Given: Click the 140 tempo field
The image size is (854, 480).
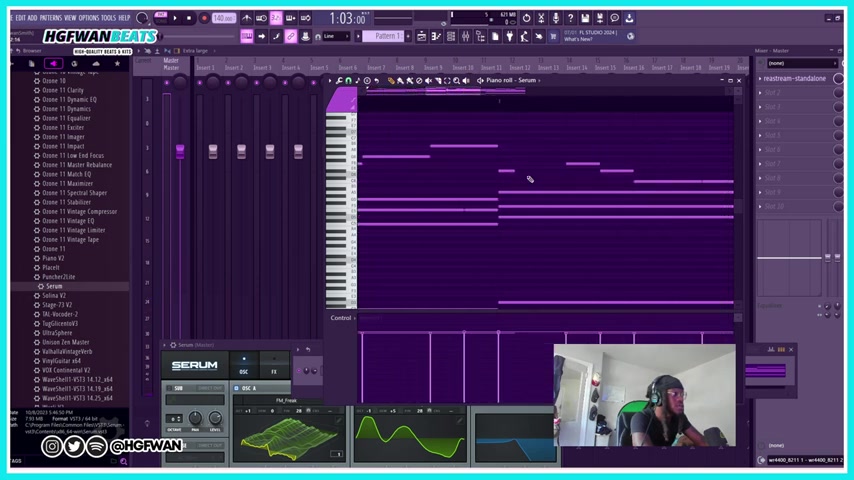Looking at the screenshot, I should (223, 18).
